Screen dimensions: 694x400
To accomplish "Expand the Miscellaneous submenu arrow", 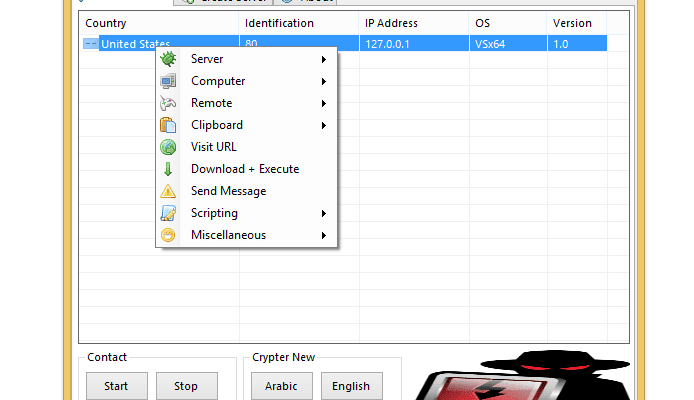I will click(324, 235).
